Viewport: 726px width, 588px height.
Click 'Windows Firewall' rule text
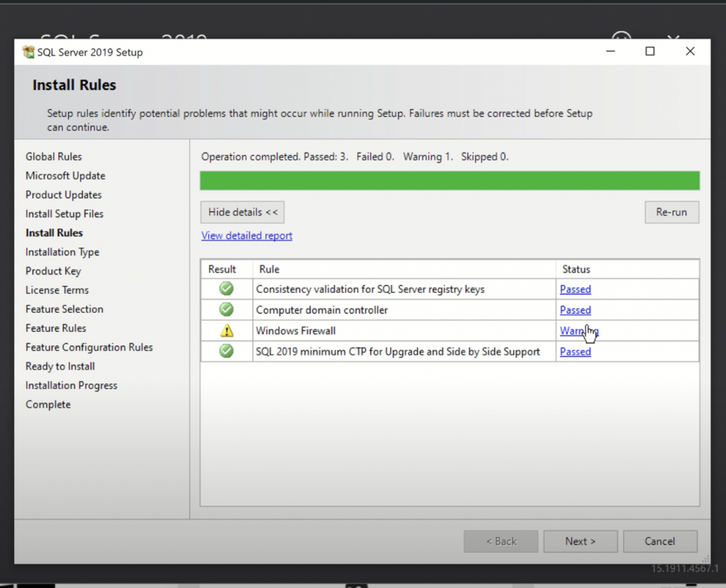click(296, 331)
